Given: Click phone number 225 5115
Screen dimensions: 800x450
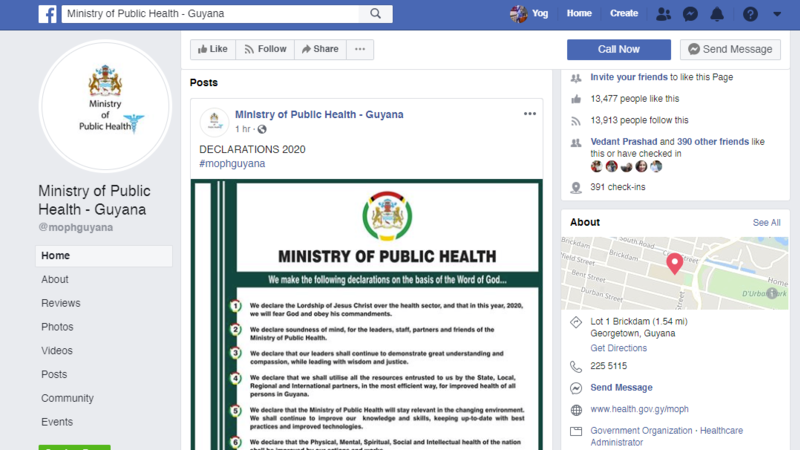Looking at the screenshot, I should point(609,366).
